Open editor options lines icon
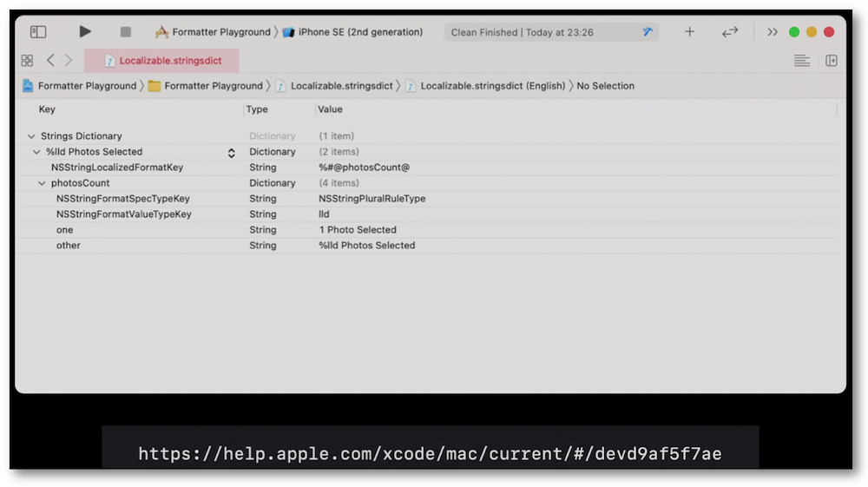Screen dimensions: 868x487 801,60
